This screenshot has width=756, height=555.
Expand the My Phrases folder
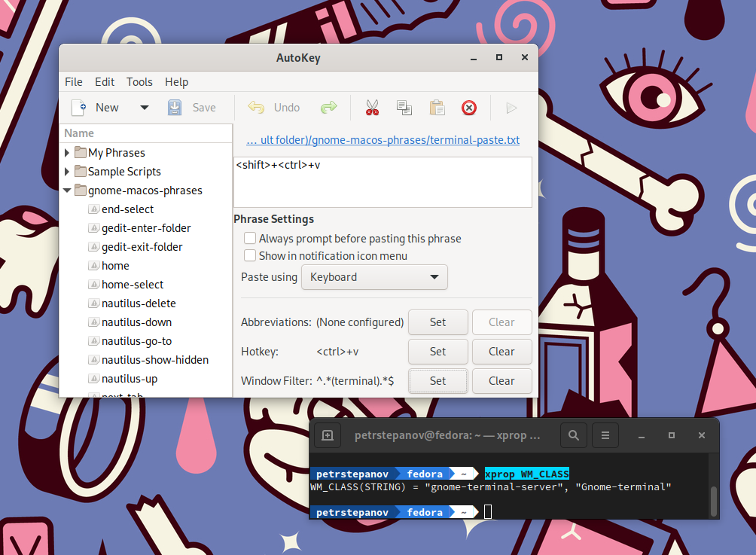[x=67, y=153]
